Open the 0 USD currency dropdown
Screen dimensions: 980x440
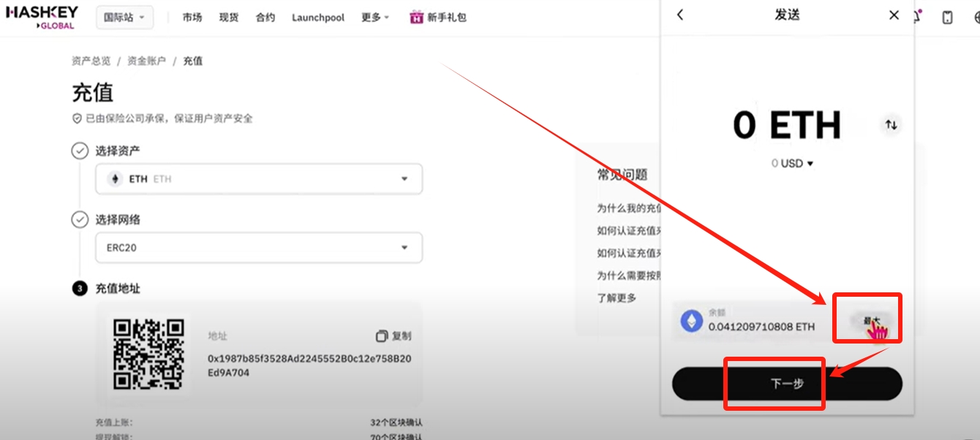pos(792,164)
